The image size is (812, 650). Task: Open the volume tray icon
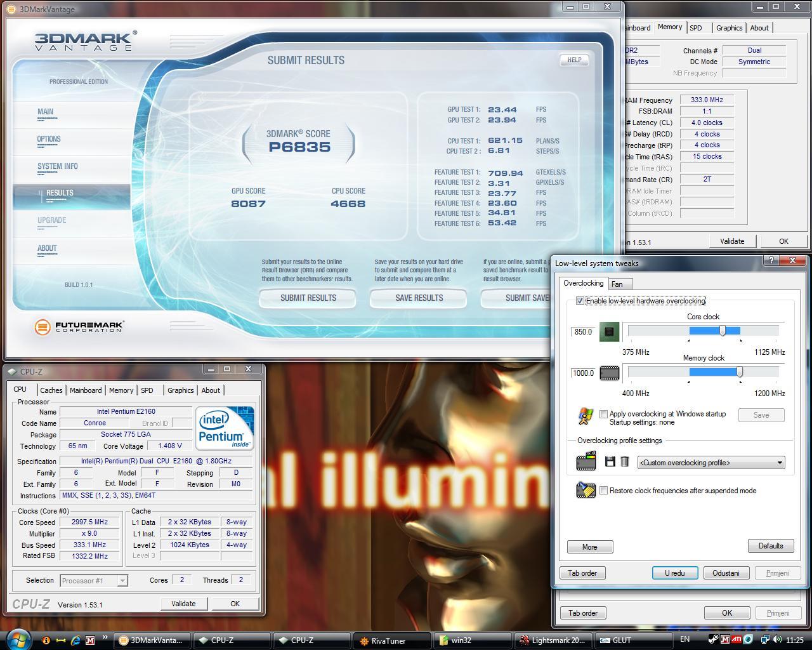(778, 640)
